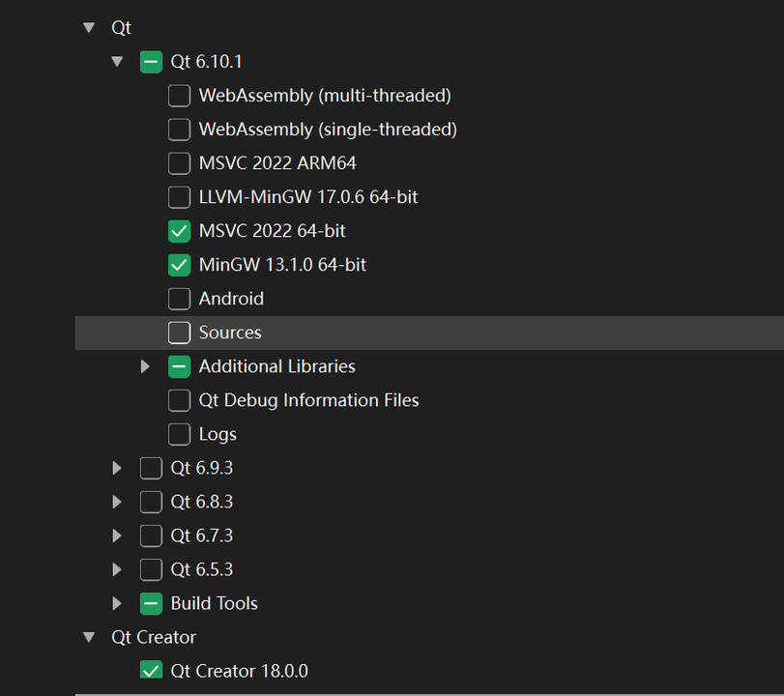Enable the Android component checkbox
Viewport: 784px width, 696px height.
pos(179,299)
